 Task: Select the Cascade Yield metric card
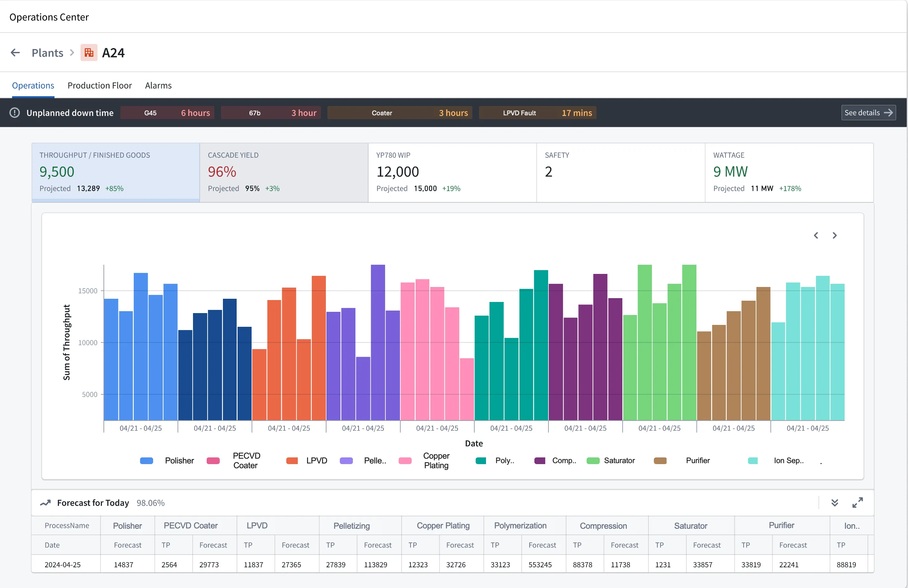[x=283, y=172]
